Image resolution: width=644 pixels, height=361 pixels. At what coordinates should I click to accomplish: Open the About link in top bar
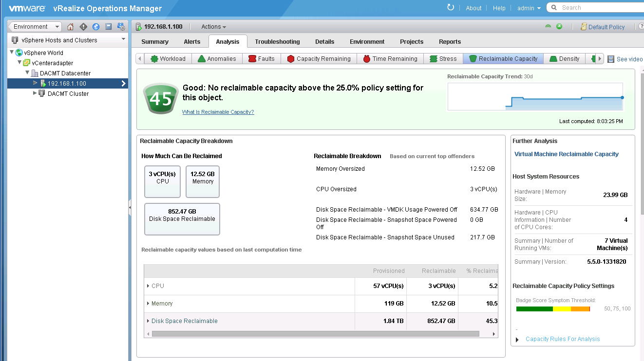[x=474, y=8]
